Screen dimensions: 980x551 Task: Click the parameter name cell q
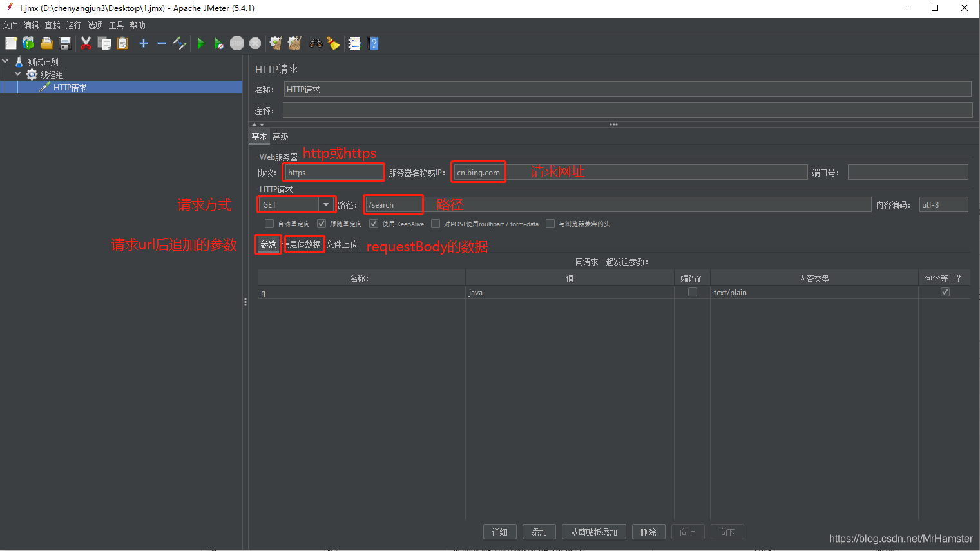pyautogui.click(x=361, y=293)
